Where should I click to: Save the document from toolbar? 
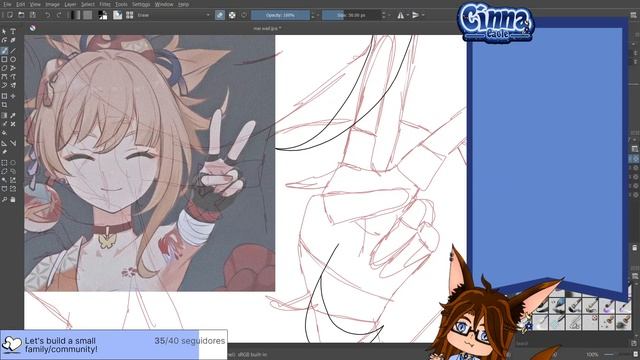[x=33, y=15]
